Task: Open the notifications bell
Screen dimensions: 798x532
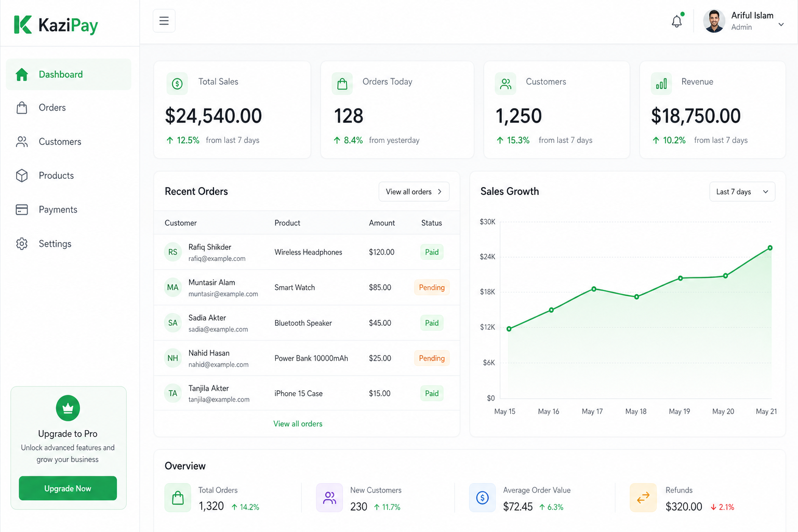Action: click(x=677, y=21)
